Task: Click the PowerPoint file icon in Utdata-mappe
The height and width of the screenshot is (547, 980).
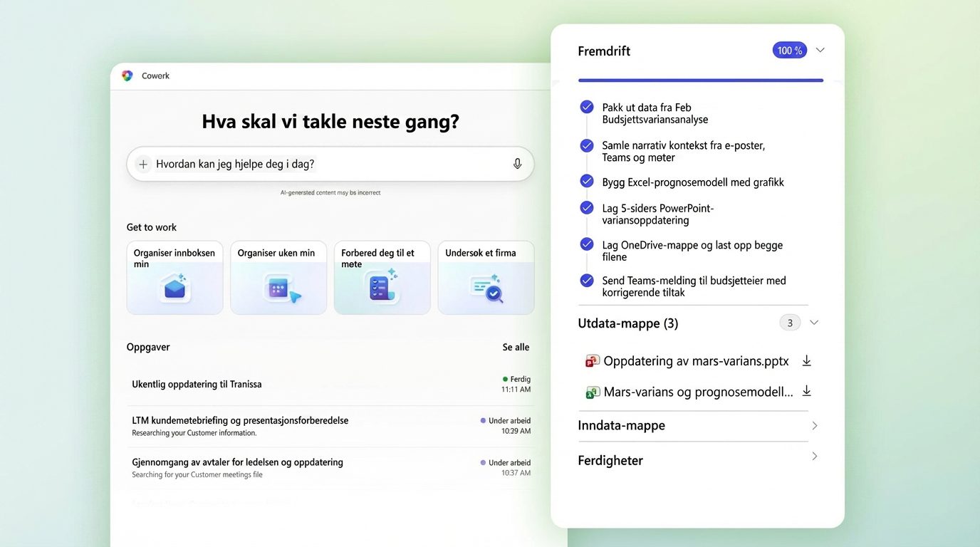Action: point(592,361)
